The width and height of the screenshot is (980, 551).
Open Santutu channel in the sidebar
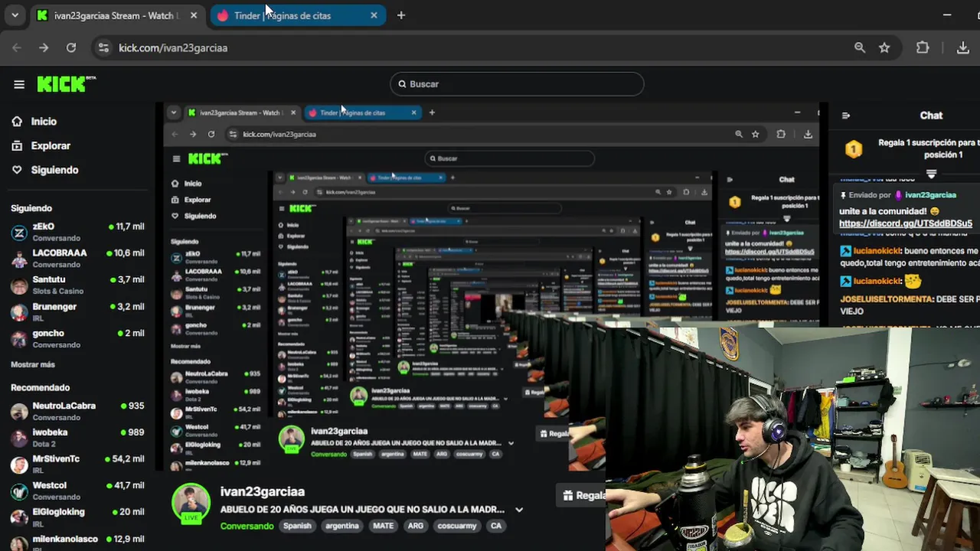[77, 285]
